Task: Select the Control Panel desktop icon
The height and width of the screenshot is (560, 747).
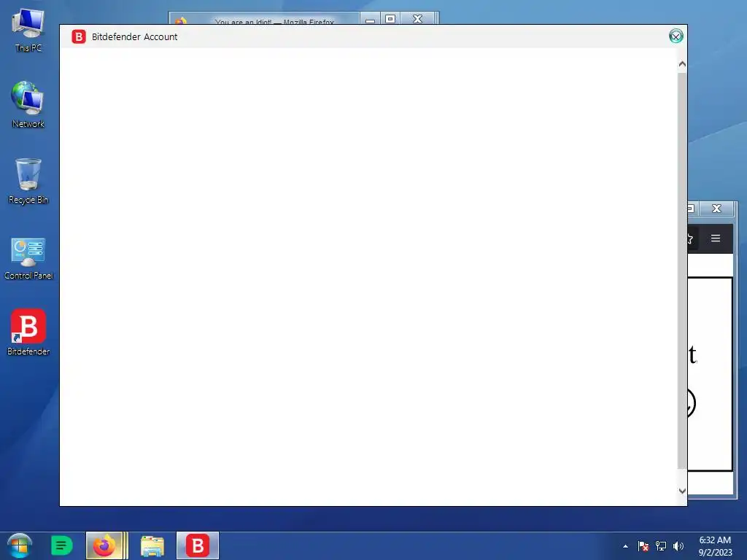Action: pyautogui.click(x=28, y=259)
